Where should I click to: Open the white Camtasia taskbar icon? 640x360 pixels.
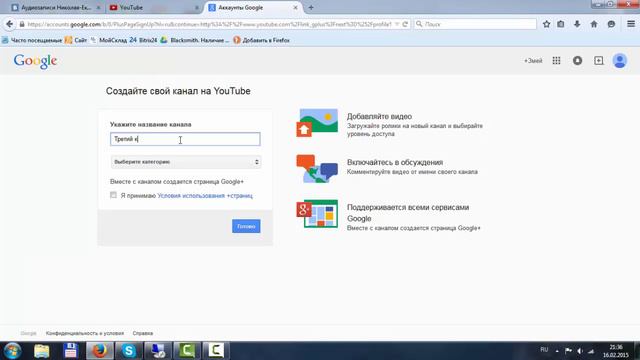coord(216,351)
